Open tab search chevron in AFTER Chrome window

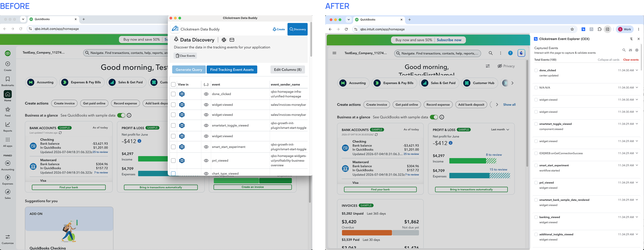click(x=349, y=20)
